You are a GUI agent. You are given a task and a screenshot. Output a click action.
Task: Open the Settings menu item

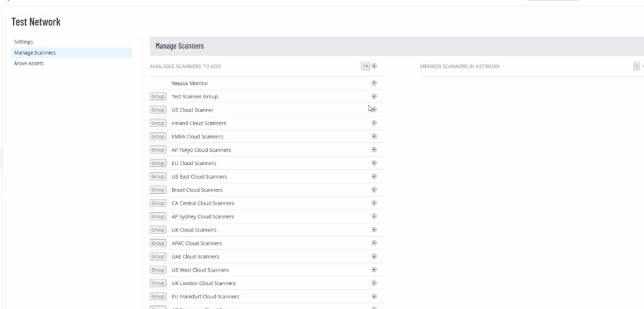[x=23, y=42]
